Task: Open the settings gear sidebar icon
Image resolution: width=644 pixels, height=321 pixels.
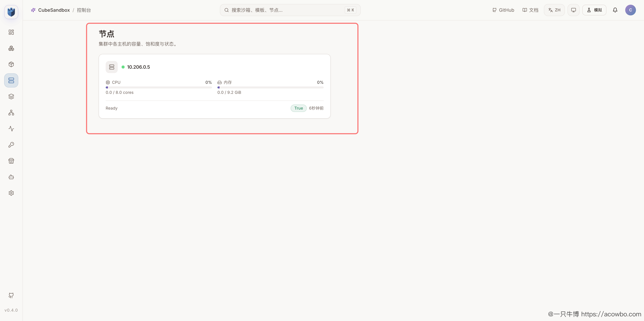Action: [11, 193]
